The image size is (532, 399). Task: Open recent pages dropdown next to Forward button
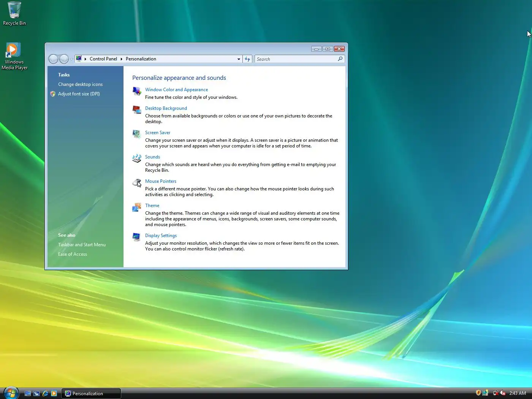point(71,59)
